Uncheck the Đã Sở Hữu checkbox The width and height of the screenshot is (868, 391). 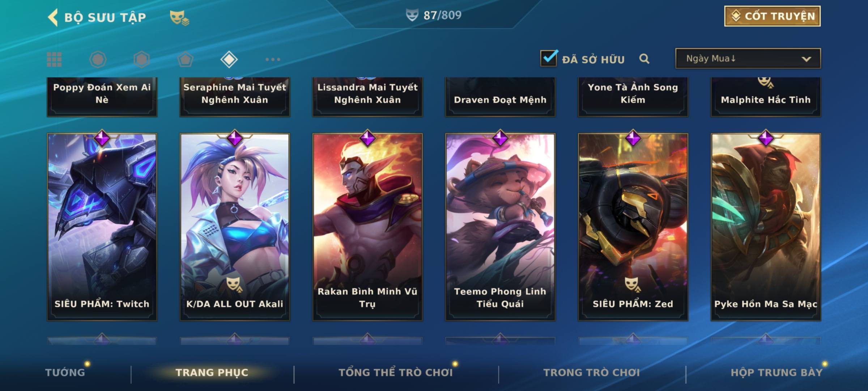pos(549,58)
